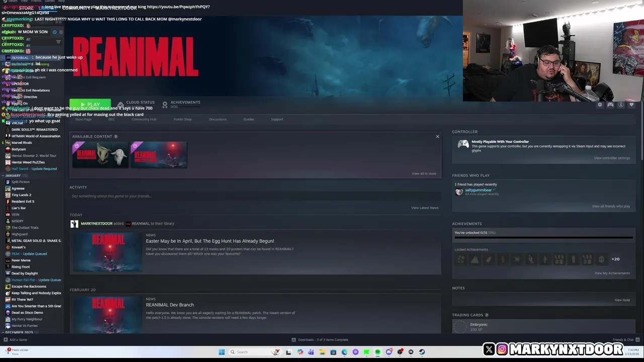Screen dimensions: 644x362
Task: Open the Easter egg hunt news headline
Action: coord(210,241)
